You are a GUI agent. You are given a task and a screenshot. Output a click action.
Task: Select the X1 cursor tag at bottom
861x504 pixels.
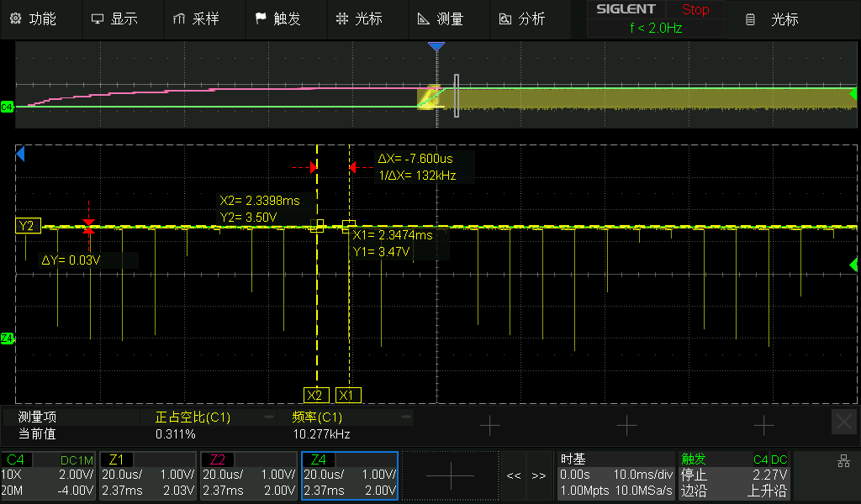tap(348, 395)
